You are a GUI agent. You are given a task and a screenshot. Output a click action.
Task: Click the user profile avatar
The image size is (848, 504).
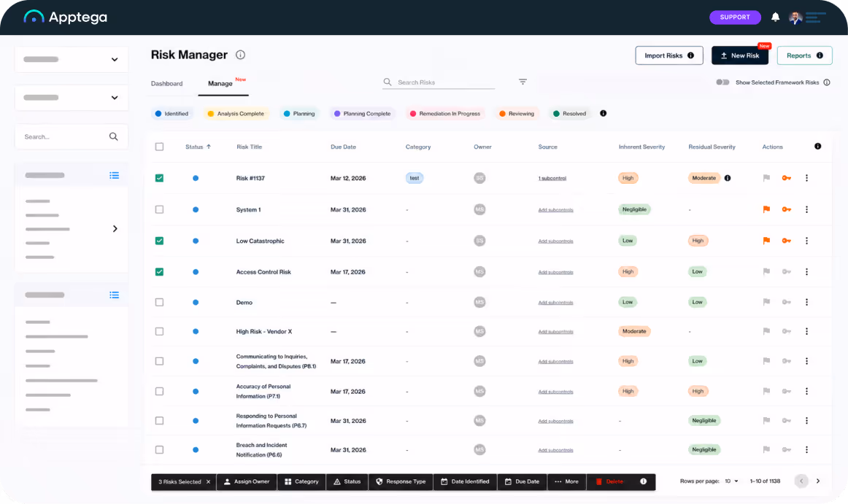click(795, 18)
